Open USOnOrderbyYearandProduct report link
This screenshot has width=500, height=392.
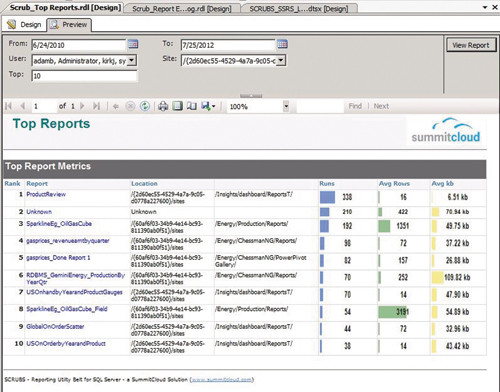(66, 343)
